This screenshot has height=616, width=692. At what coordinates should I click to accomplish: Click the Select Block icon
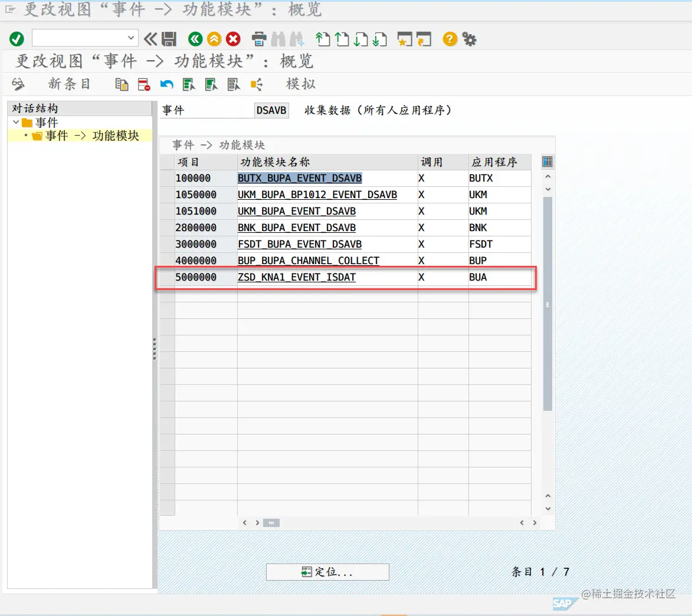point(211,84)
